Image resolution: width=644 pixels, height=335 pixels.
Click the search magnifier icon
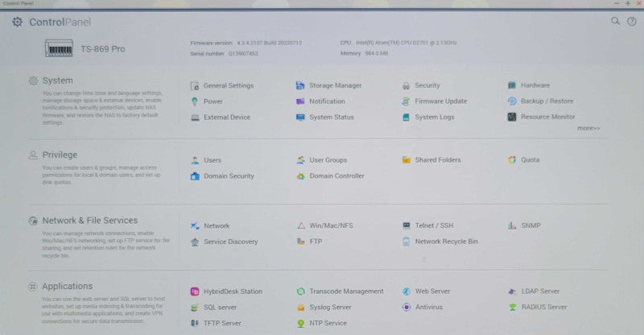click(x=615, y=21)
